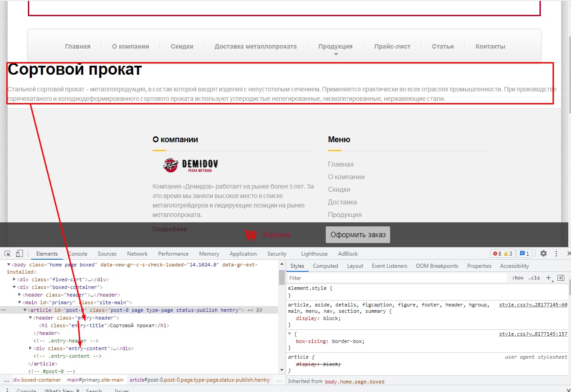Click the body.home.page.boxed inherited link
Viewport: 571px width, 392px height.
coord(355,381)
